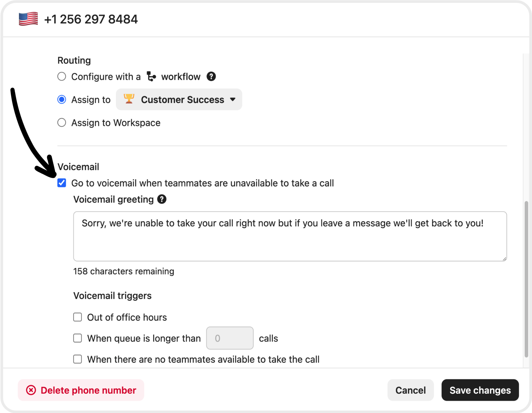The image size is (532, 413).
Task: Enable the no teammates available trigger
Action: pos(77,359)
